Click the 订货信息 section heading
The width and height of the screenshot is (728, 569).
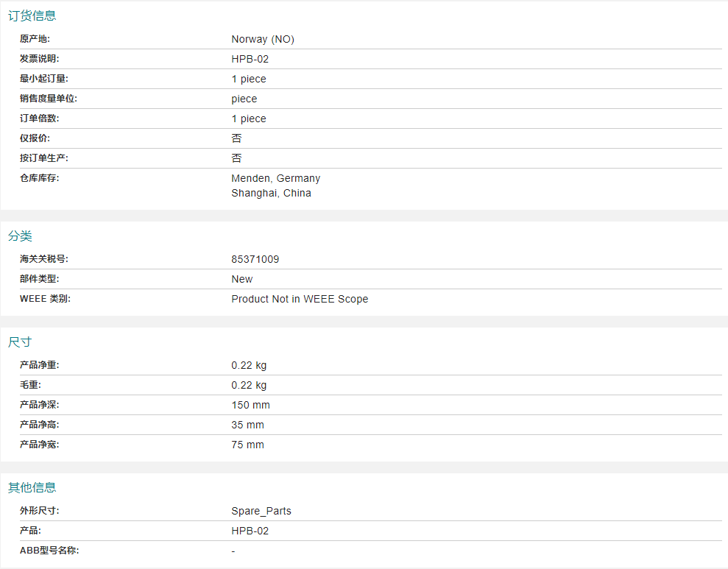[x=32, y=15]
